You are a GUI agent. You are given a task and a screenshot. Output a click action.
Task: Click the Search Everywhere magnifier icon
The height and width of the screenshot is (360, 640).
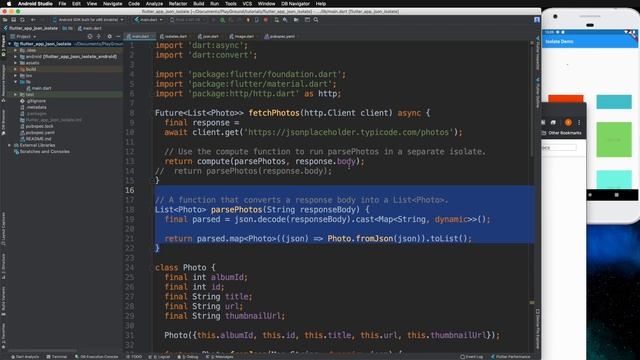[x=316, y=20]
